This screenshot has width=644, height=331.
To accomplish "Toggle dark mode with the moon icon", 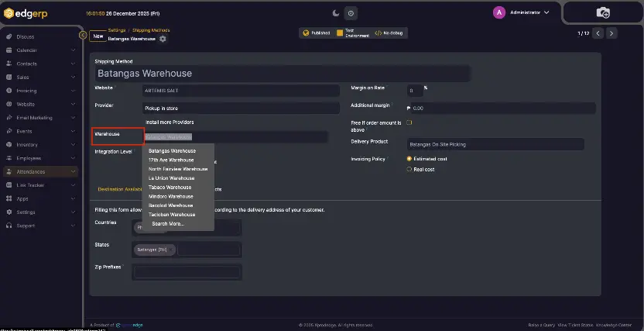I will 335,12.
